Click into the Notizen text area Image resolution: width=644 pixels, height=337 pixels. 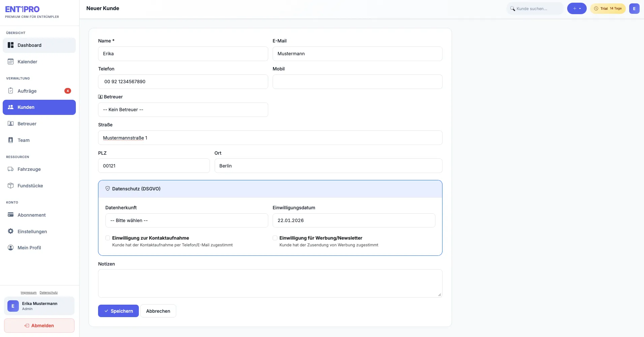click(x=270, y=283)
